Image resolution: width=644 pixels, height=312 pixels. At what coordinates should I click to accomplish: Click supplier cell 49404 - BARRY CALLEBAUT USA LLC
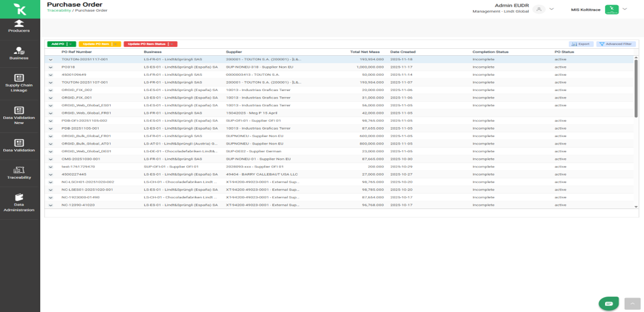pyautogui.click(x=262, y=174)
